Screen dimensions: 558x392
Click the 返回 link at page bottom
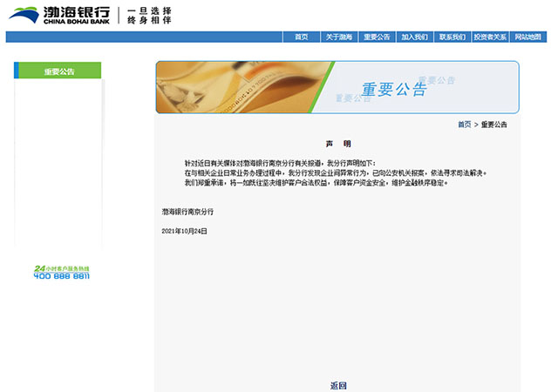tap(338, 386)
